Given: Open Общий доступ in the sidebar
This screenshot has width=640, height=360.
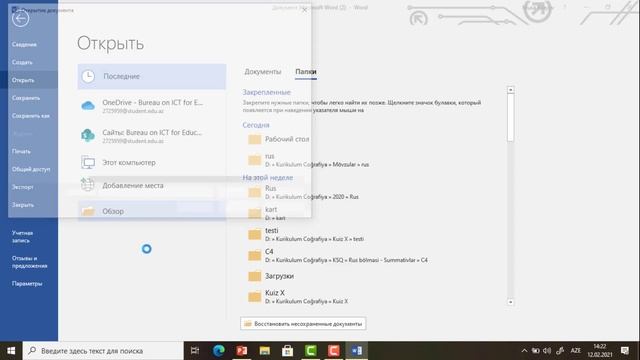Looking at the screenshot, I should point(31,169).
